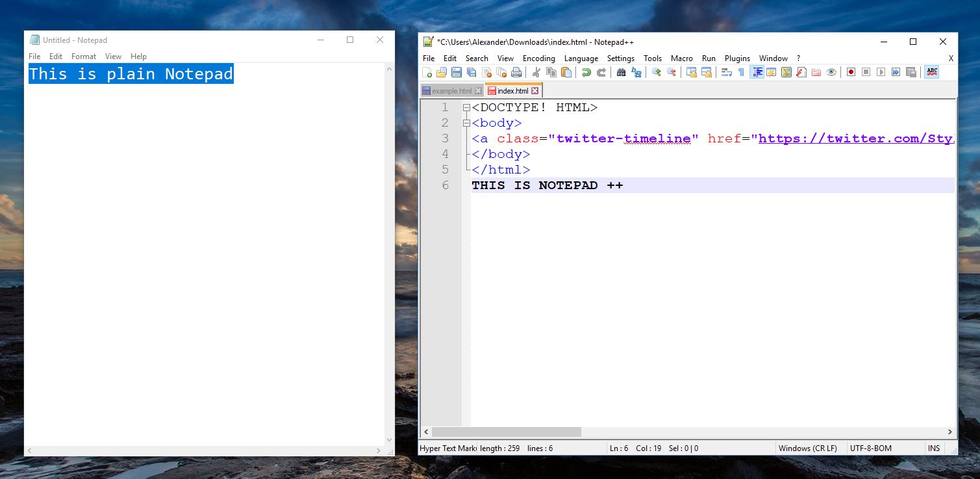
Task: Create a new document in Notepad++
Action: click(427, 72)
